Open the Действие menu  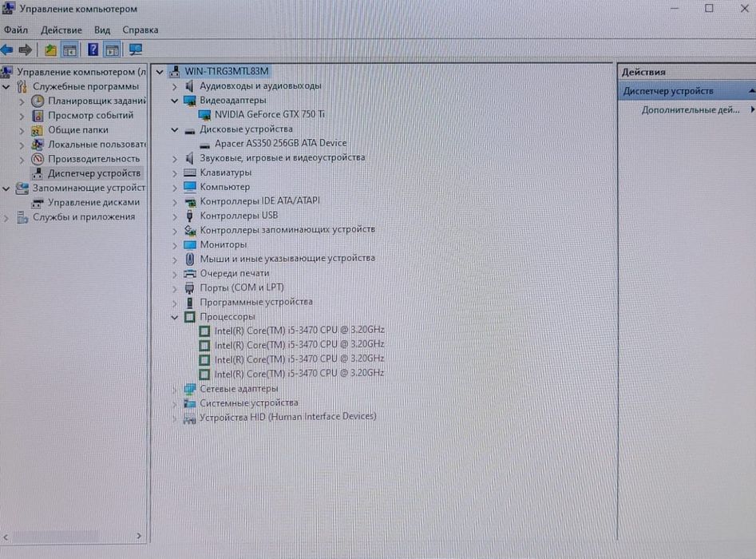pos(61,30)
